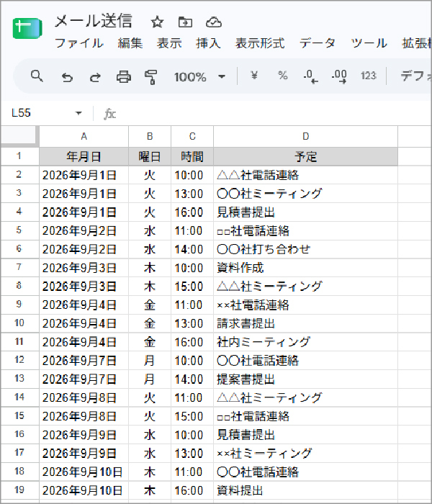
Task: Click the 予定 header cell
Action: [306, 156]
